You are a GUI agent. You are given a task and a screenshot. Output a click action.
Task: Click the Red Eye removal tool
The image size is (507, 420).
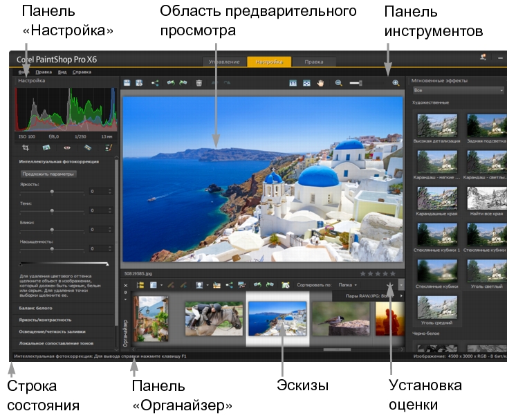[66, 147]
